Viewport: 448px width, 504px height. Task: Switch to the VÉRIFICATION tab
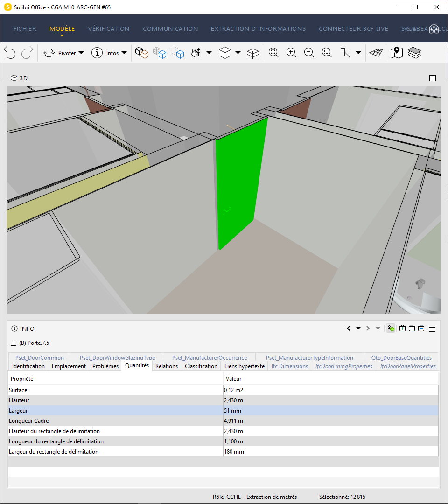[x=109, y=28]
